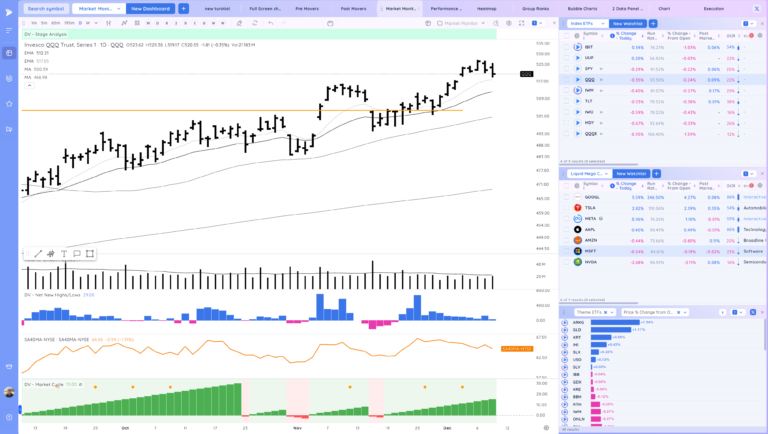Expand the Liquid Mega Cap list dropdown
The image size is (768, 434).
(590, 173)
